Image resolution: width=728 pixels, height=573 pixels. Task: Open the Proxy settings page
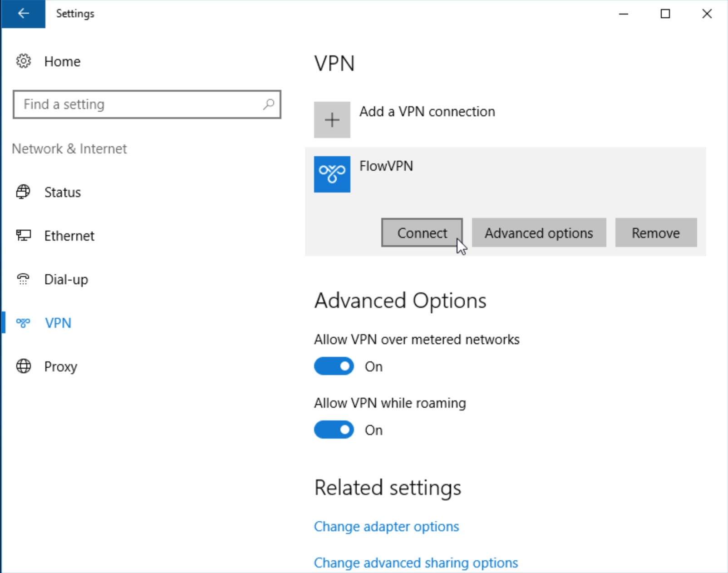tap(60, 366)
